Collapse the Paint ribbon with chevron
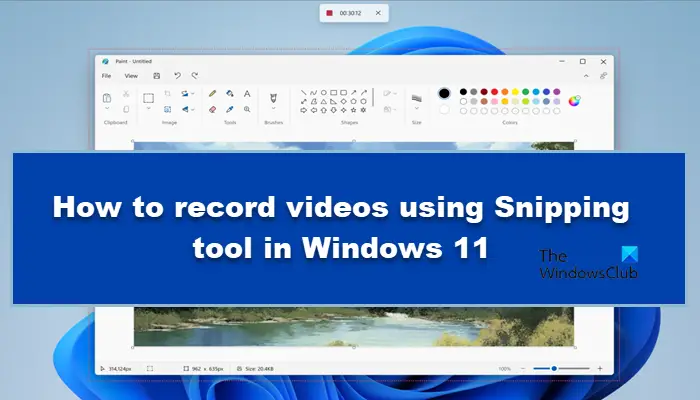The height and width of the screenshot is (400, 700). click(x=586, y=76)
